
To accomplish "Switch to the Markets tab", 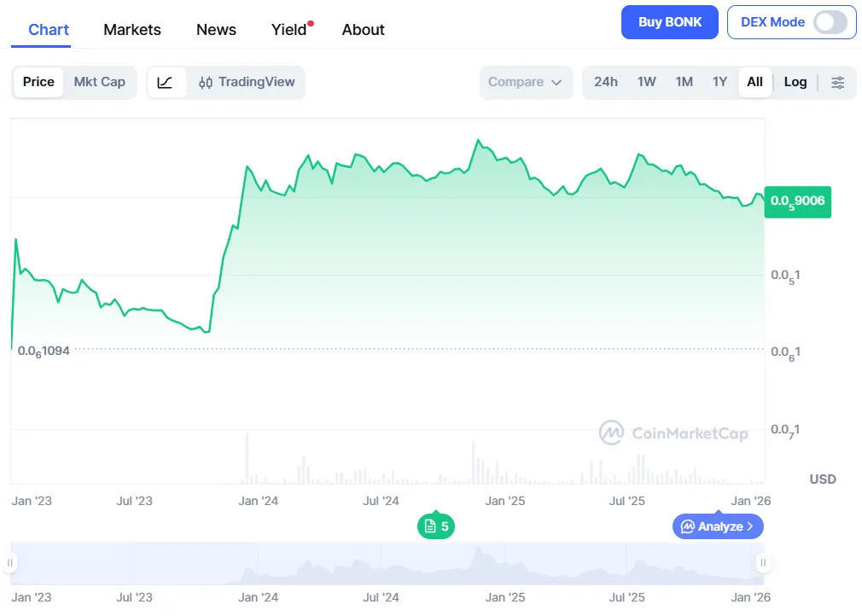I will coord(132,30).
